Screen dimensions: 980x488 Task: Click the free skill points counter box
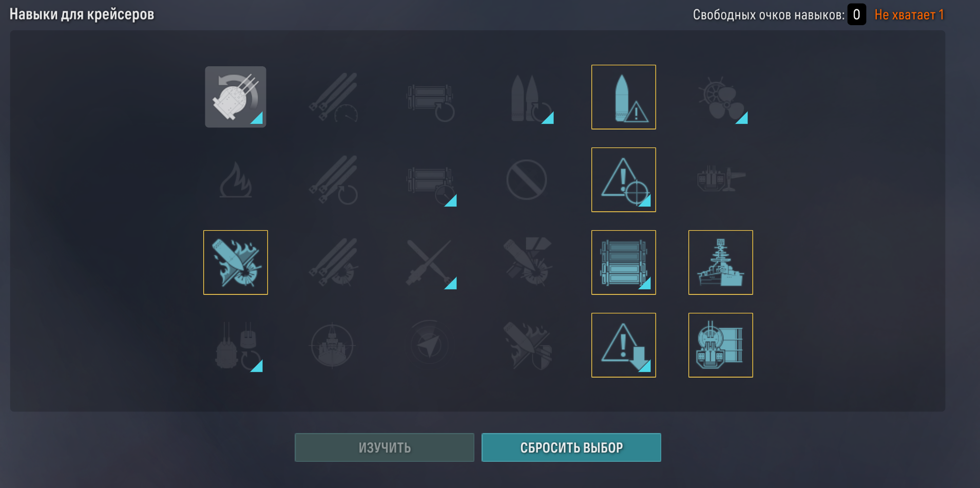click(x=856, y=14)
